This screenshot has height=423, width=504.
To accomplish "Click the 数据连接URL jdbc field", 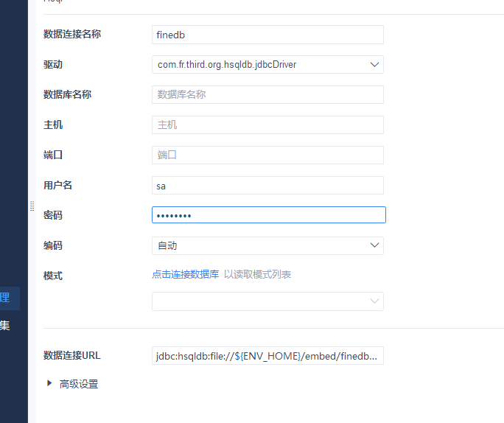I will [x=267, y=355].
